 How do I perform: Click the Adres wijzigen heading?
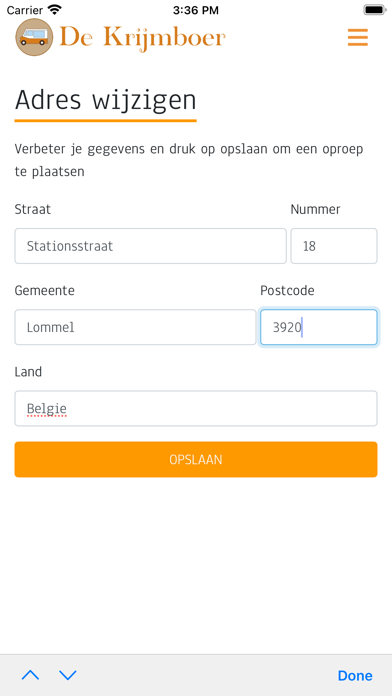pyautogui.click(x=106, y=101)
